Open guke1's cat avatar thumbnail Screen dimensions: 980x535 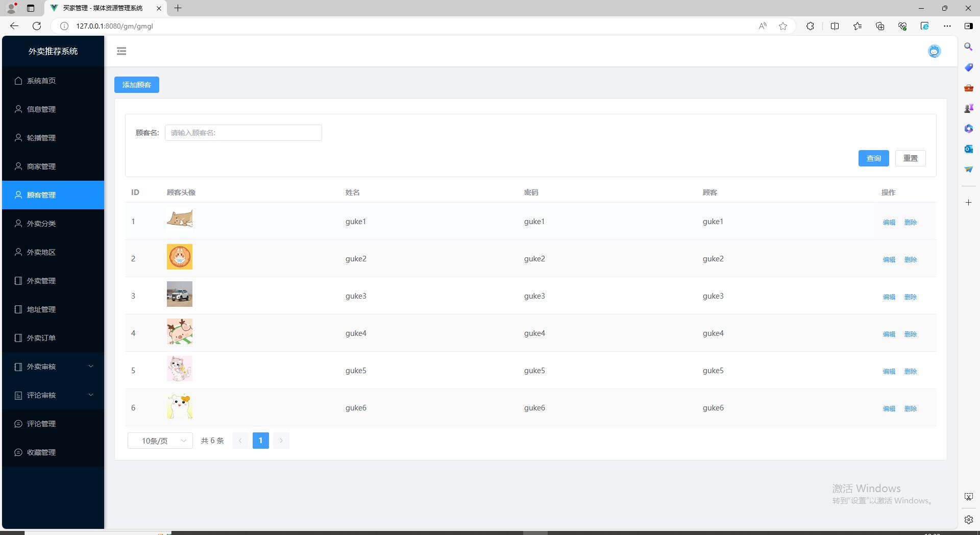click(180, 220)
